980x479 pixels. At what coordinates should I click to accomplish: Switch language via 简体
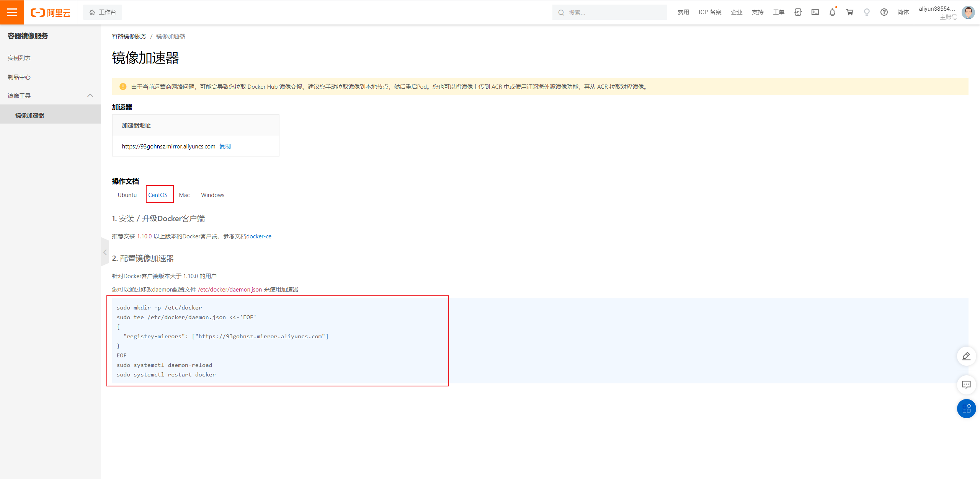click(x=903, y=12)
